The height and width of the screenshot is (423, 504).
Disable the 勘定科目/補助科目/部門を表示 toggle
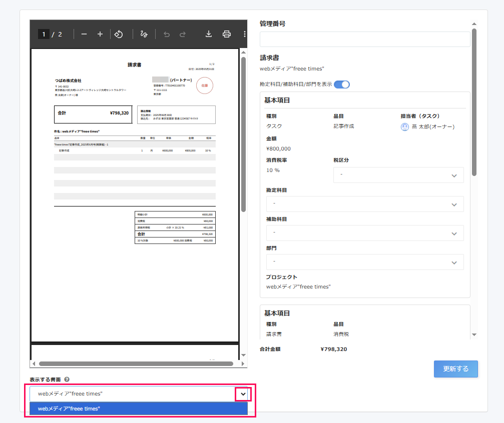click(x=341, y=84)
